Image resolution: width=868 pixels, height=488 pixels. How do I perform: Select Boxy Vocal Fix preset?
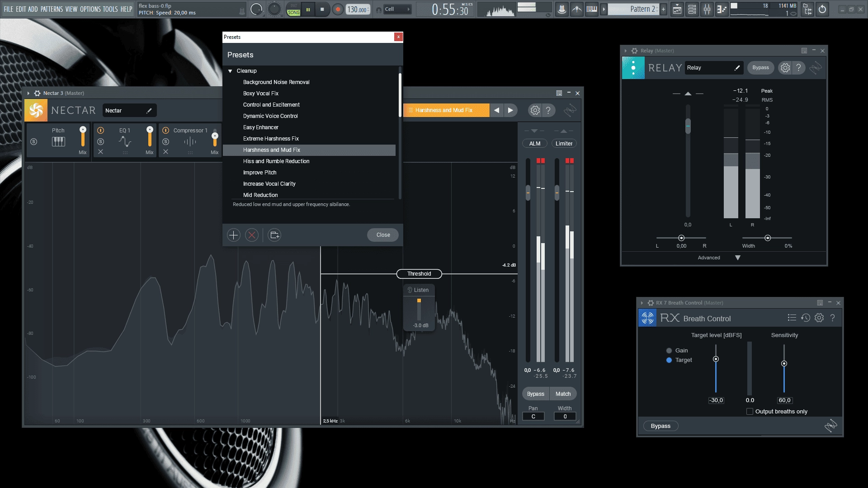[309, 94]
